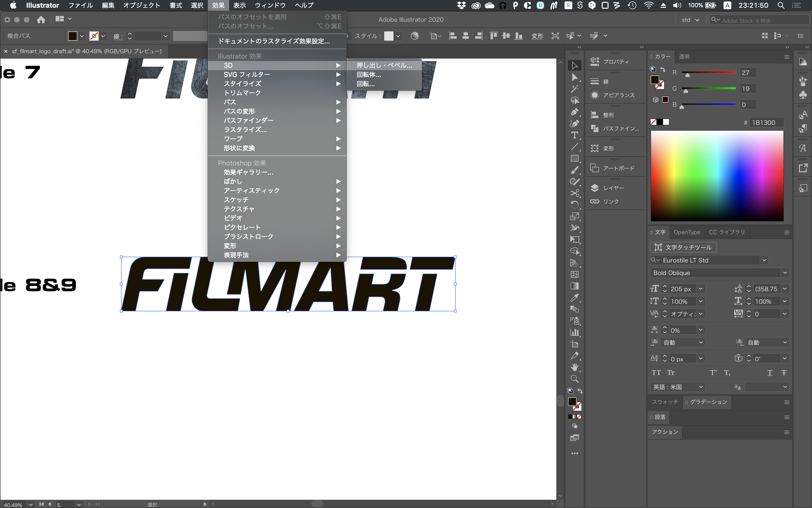
Task: Pick a color from the spectrum
Action: (x=717, y=176)
